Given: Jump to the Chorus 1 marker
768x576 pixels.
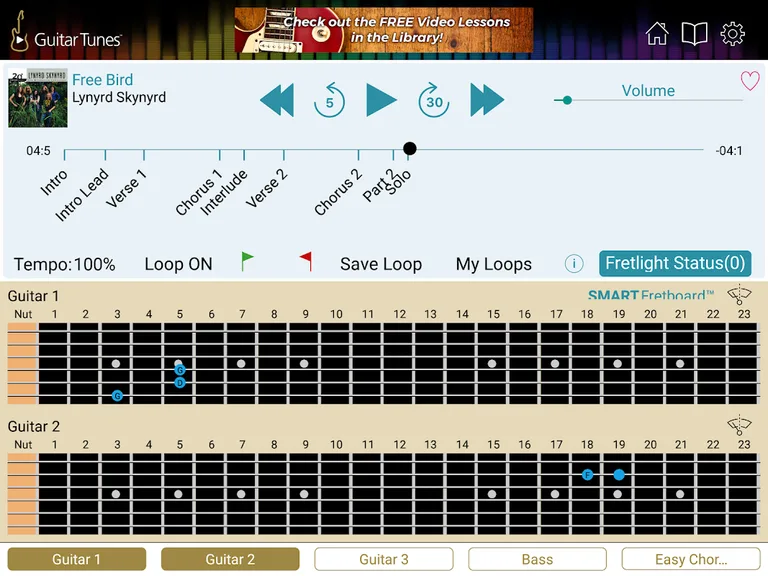Looking at the screenshot, I should point(199,192).
